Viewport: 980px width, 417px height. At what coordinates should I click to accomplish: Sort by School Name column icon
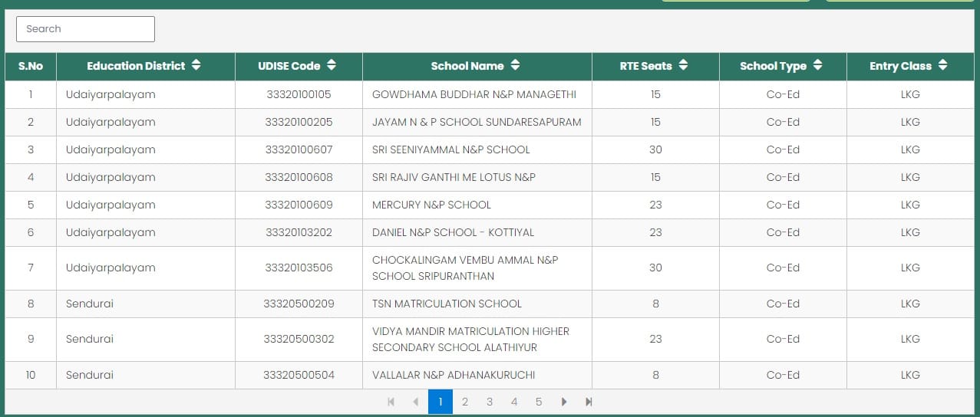tap(515, 66)
